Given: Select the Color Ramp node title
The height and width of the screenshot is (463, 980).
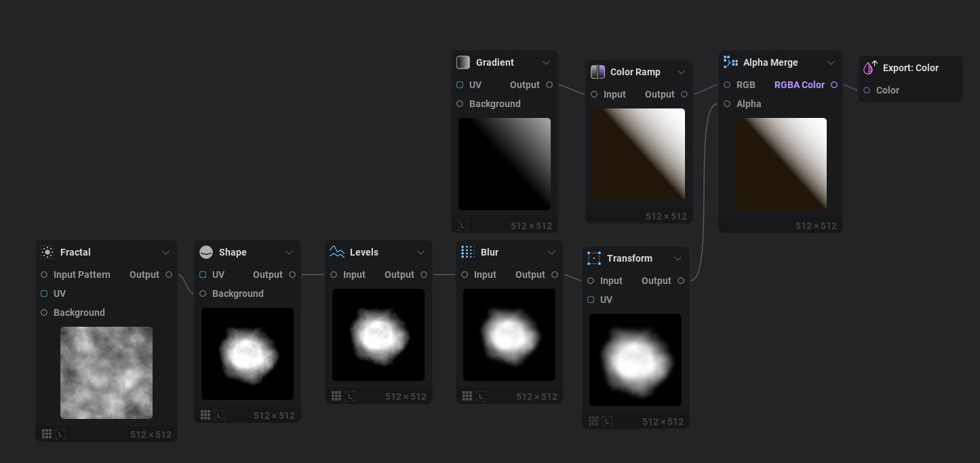Looking at the screenshot, I should click(635, 72).
